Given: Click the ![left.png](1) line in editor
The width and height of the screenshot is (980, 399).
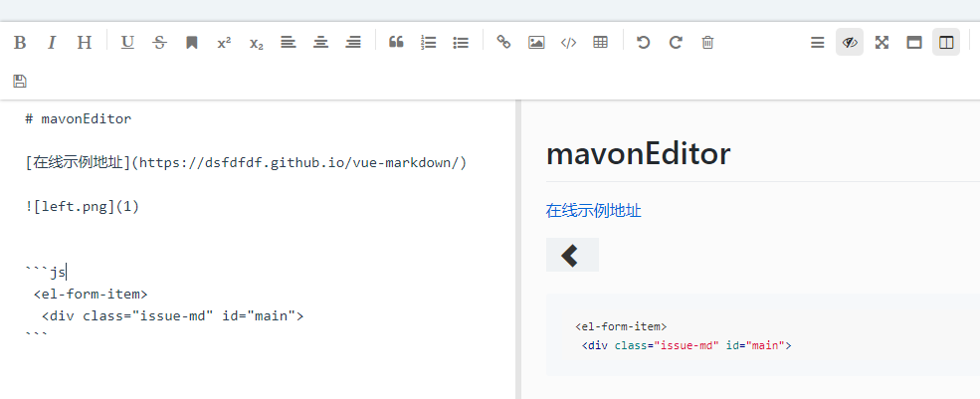Looking at the screenshot, I should pos(83,206).
